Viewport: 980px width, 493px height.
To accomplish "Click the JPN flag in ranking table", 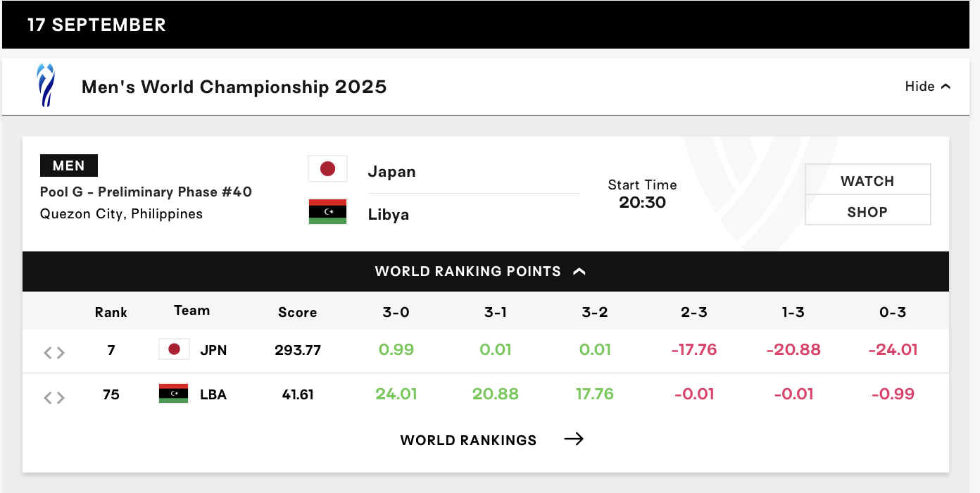I will tap(174, 349).
